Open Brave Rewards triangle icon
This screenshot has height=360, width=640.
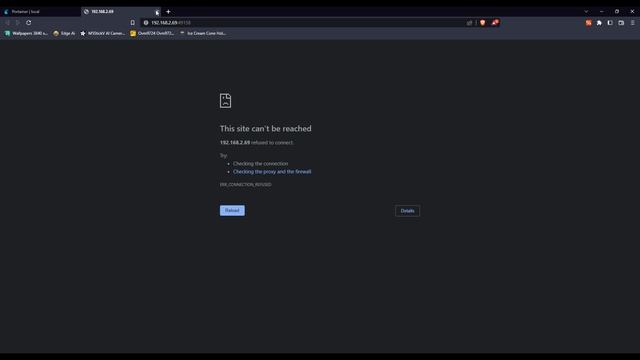click(x=495, y=23)
